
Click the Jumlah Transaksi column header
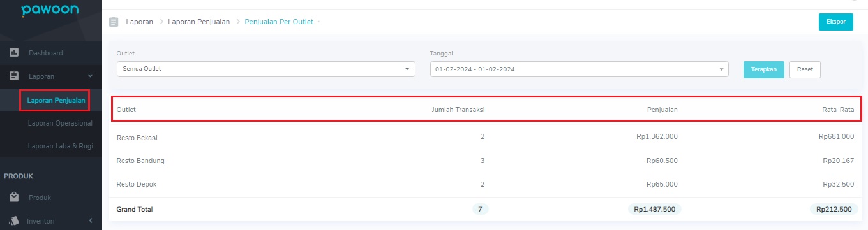pyautogui.click(x=458, y=110)
